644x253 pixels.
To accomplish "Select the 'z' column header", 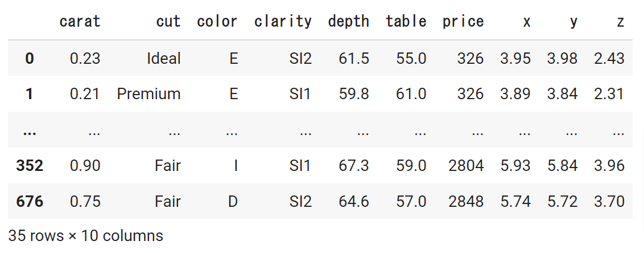I will [620, 22].
